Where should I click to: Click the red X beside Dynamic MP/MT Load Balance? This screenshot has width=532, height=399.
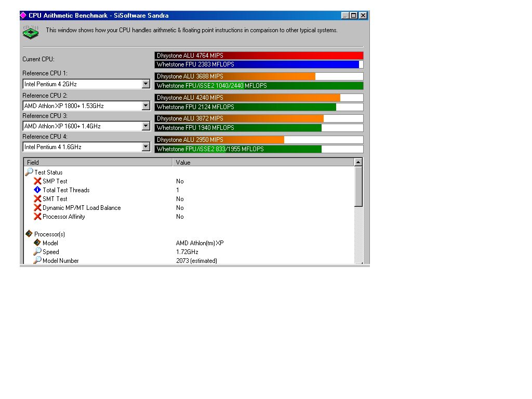37,208
